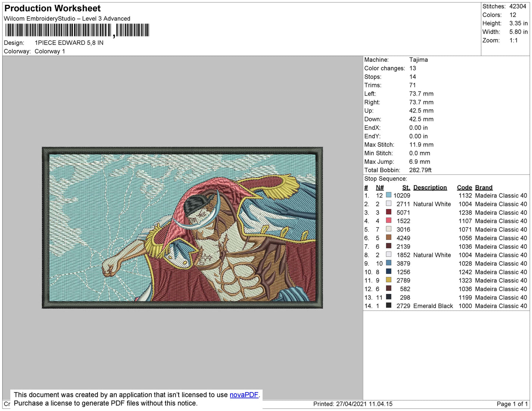Click the height value '3.35 in'
Viewport: 532px width, 411px height.
point(518,23)
